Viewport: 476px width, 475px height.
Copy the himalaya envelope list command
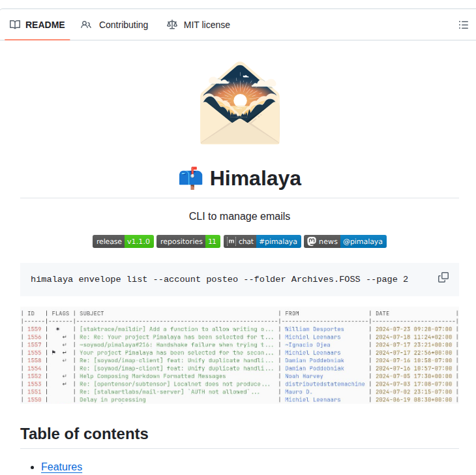pyautogui.click(x=443, y=277)
